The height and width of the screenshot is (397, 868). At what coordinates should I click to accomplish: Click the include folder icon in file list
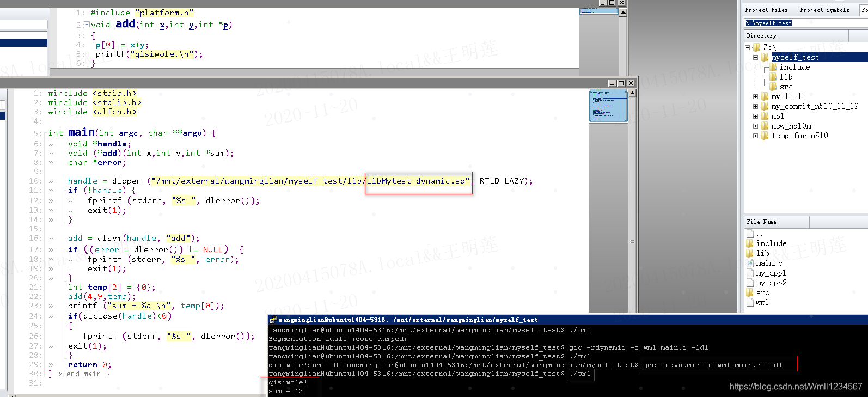click(750, 243)
